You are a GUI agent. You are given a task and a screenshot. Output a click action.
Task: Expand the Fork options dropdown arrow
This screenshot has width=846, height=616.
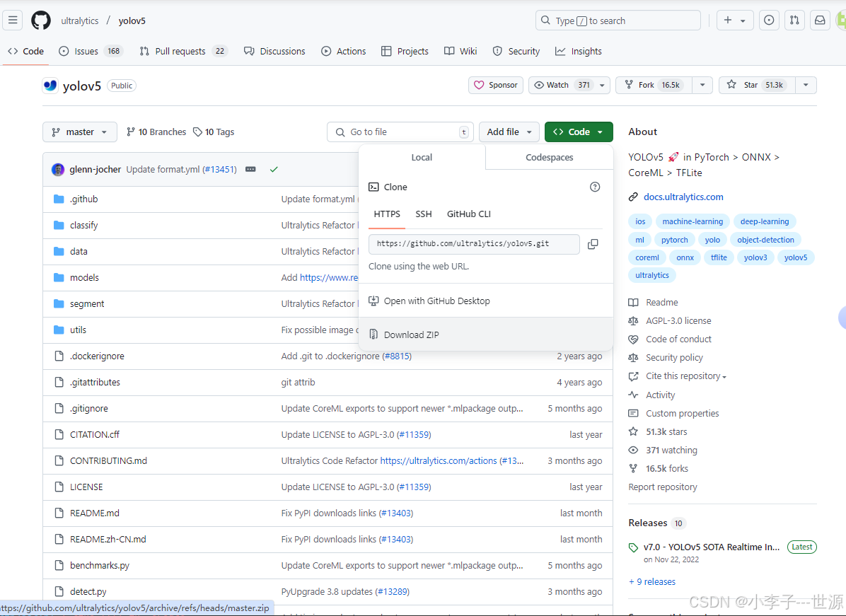tap(702, 86)
